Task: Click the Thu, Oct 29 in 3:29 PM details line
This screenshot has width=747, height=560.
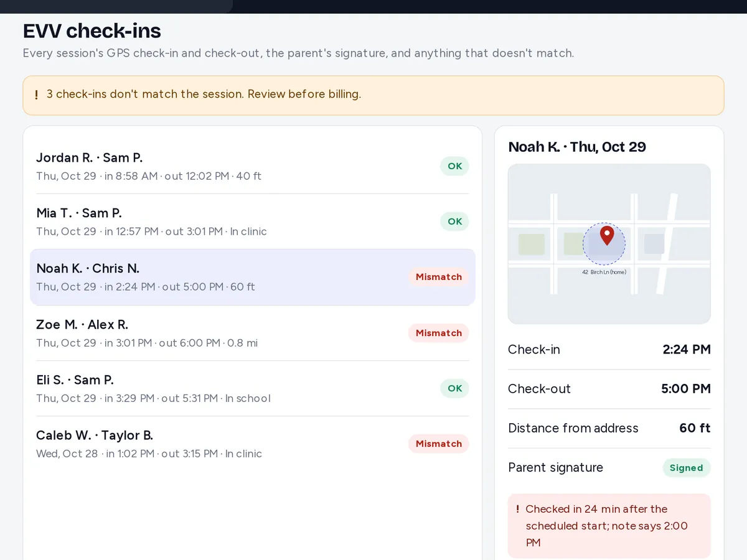Action: (x=153, y=398)
